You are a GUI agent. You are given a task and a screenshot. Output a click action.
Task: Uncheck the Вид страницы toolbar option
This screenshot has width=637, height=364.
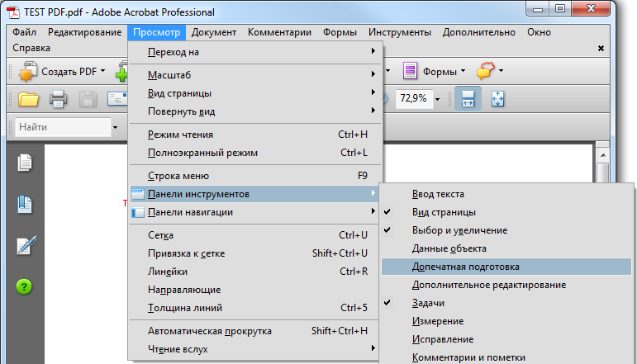[438, 212]
